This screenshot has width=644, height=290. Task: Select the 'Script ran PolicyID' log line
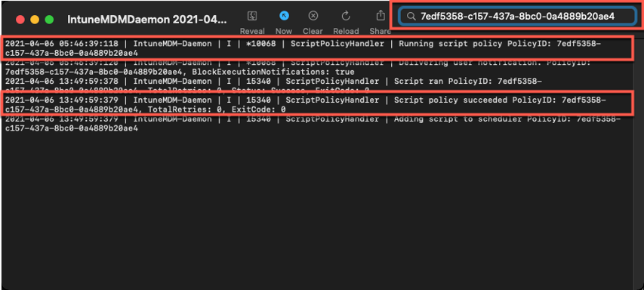[273, 86]
